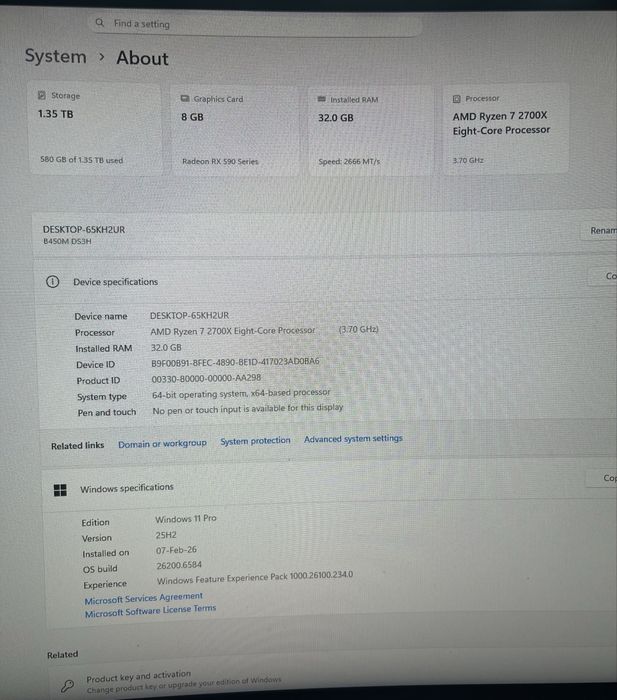Go back to System breadcrumb

coord(55,56)
